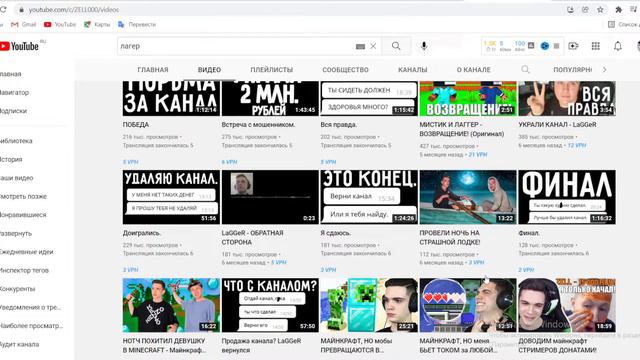Open the YouTube apps grid
640x360 pixels.
(x=596, y=46)
